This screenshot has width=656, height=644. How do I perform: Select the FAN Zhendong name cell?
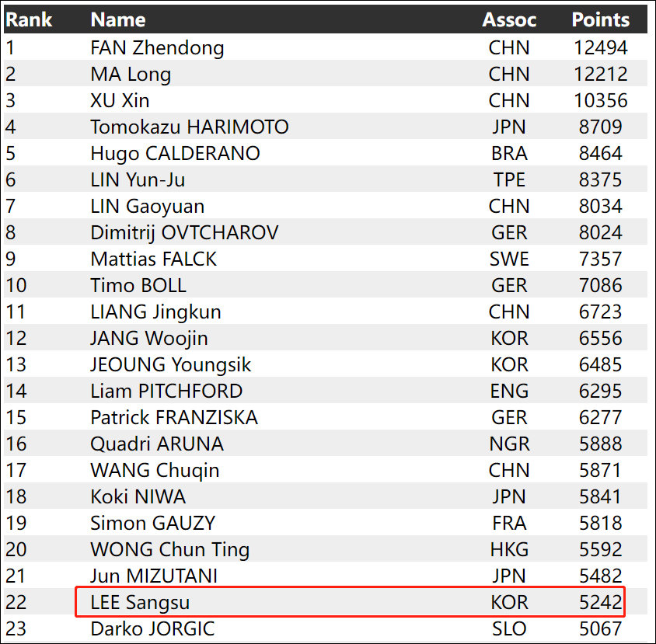157,48
